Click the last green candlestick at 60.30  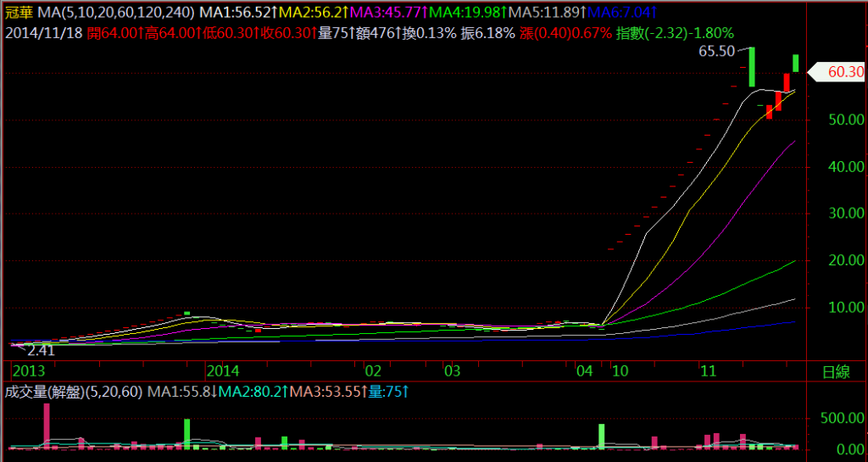click(x=795, y=63)
